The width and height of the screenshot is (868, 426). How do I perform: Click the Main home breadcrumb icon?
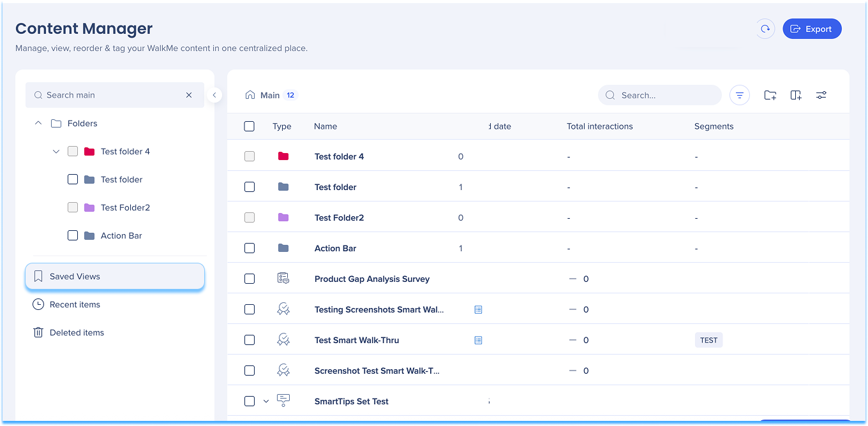250,95
